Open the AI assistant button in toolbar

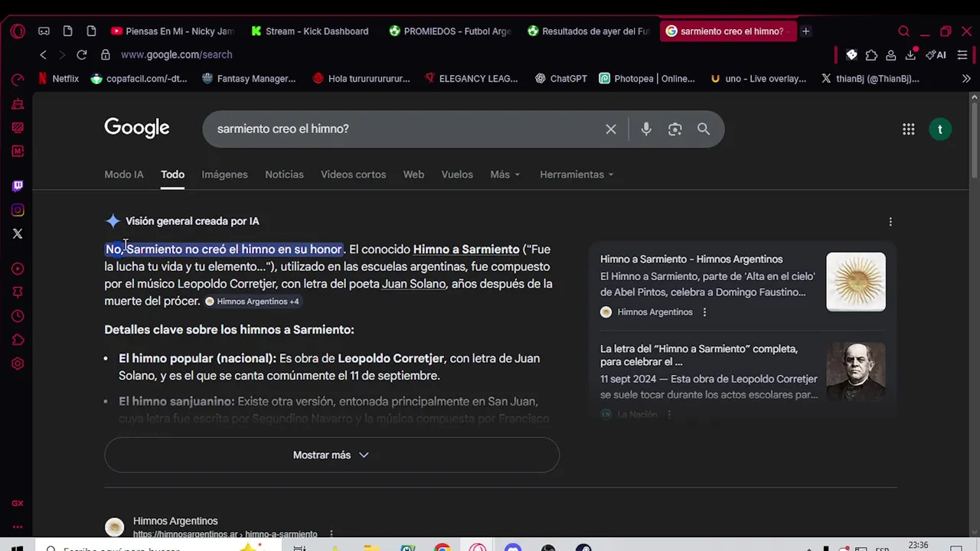[936, 55]
